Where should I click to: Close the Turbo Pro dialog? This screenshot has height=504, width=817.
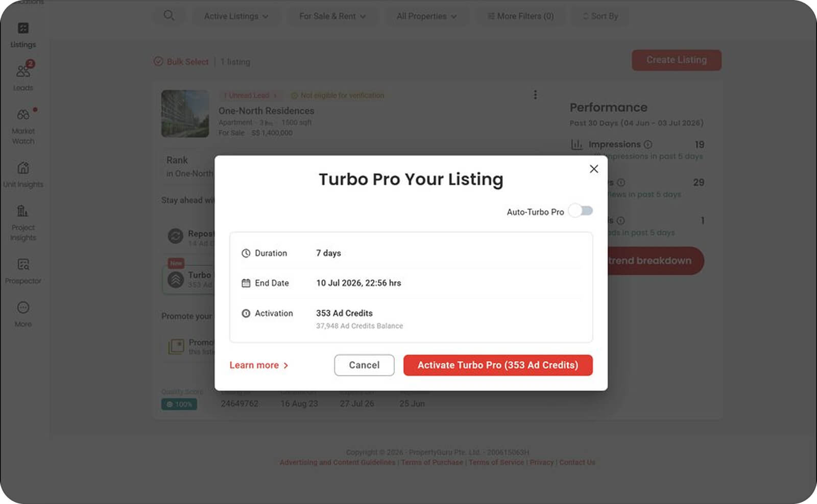[593, 169]
